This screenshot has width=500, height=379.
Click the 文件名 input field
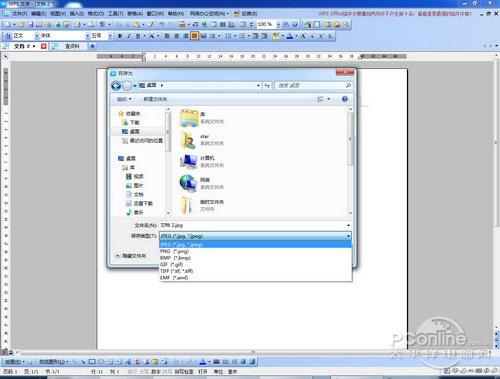pyautogui.click(x=255, y=225)
